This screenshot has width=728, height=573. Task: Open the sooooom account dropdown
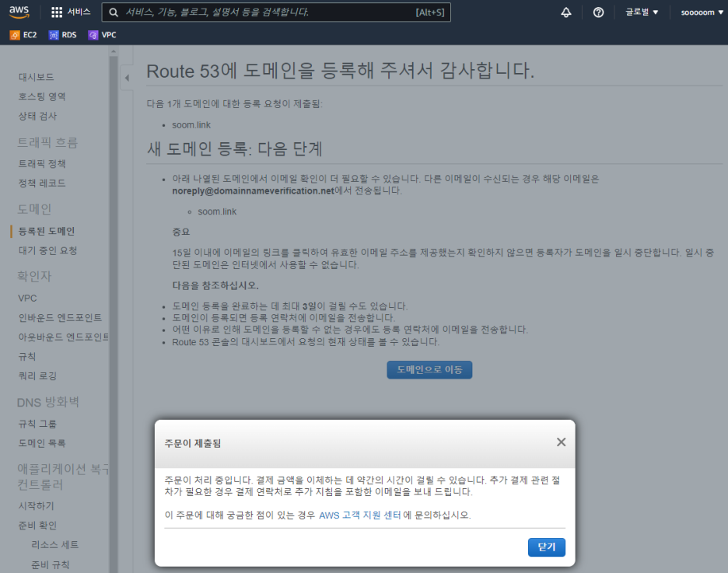click(702, 12)
